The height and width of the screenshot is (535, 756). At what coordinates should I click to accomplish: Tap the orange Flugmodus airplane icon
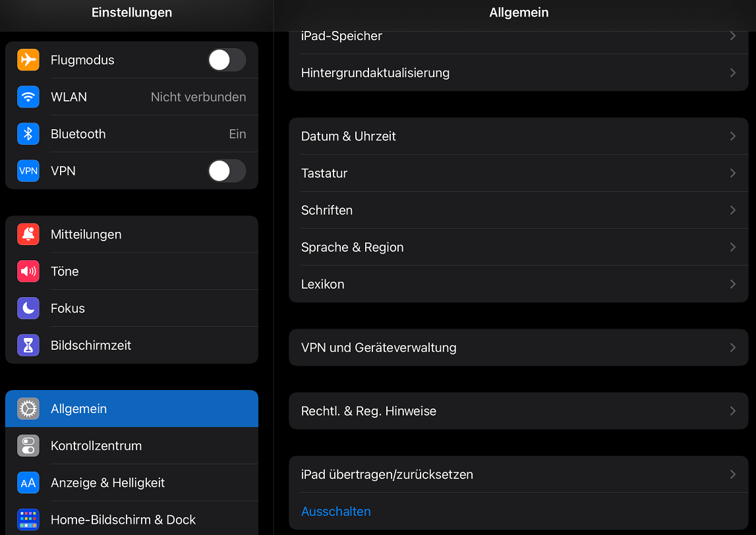coord(28,60)
